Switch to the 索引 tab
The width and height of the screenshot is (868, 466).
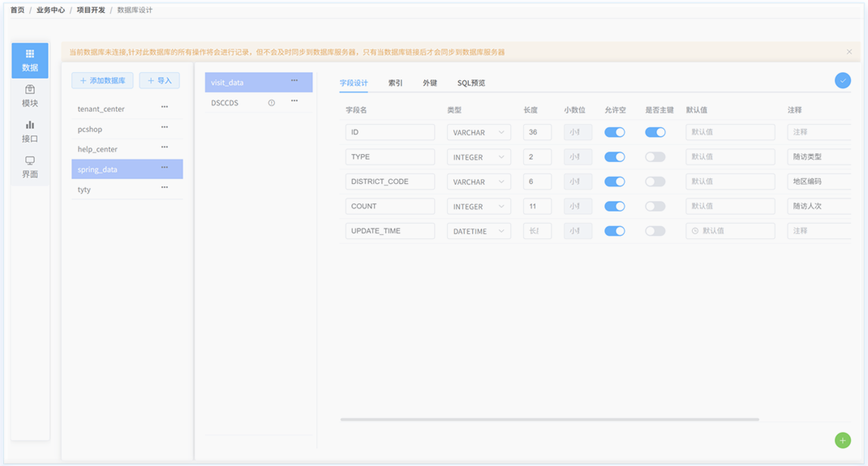pos(395,83)
